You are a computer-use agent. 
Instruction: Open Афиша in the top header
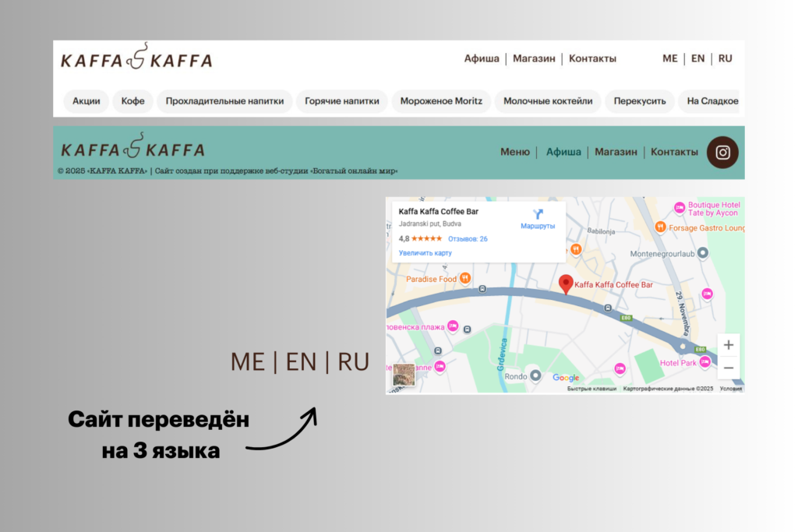tap(482, 58)
